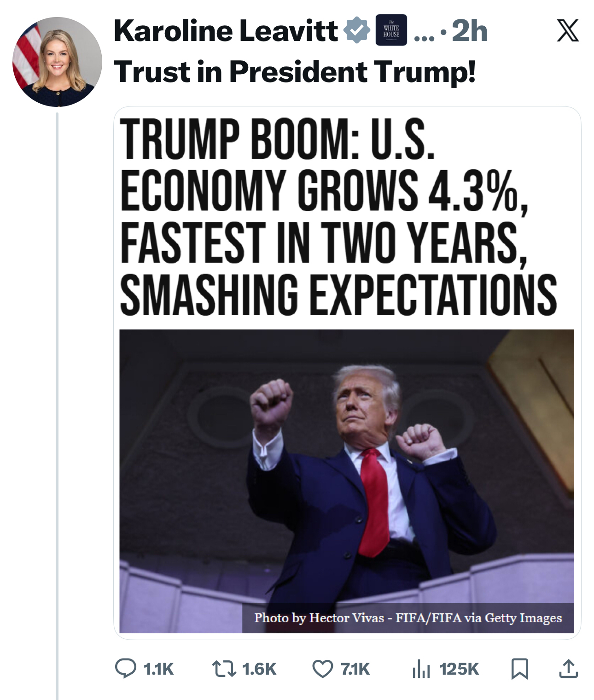Click the 7.1K like count
This screenshot has height=700, width=594.
[x=355, y=669]
